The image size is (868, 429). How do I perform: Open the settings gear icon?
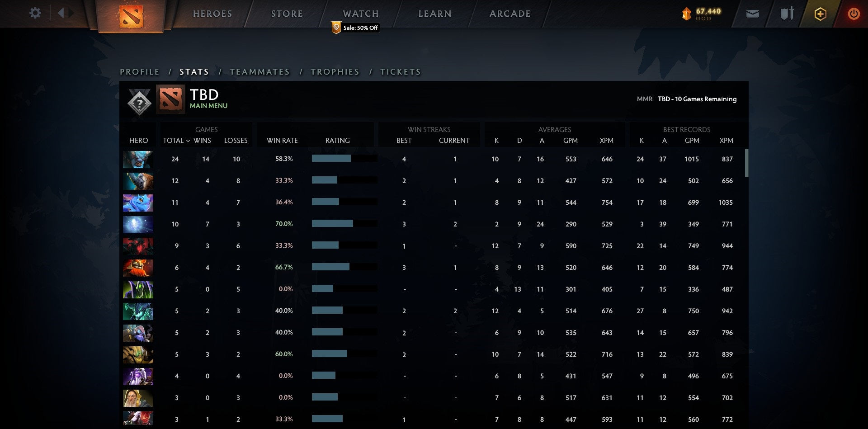(x=35, y=13)
